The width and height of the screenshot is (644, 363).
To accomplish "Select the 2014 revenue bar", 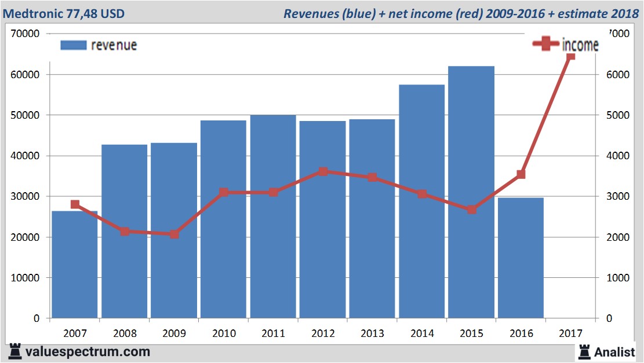I will pyautogui.click(x=422, y=201).
